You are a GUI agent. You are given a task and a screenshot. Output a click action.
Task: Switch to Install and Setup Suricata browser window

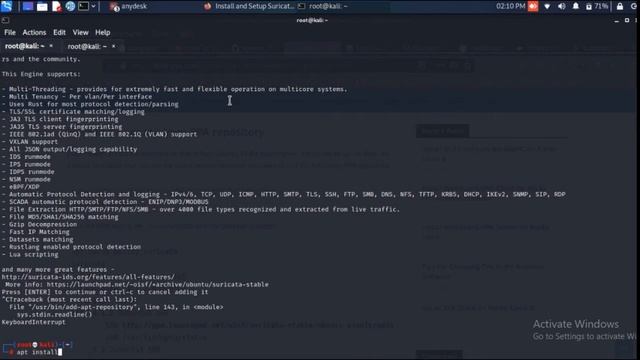pos(249,6)
